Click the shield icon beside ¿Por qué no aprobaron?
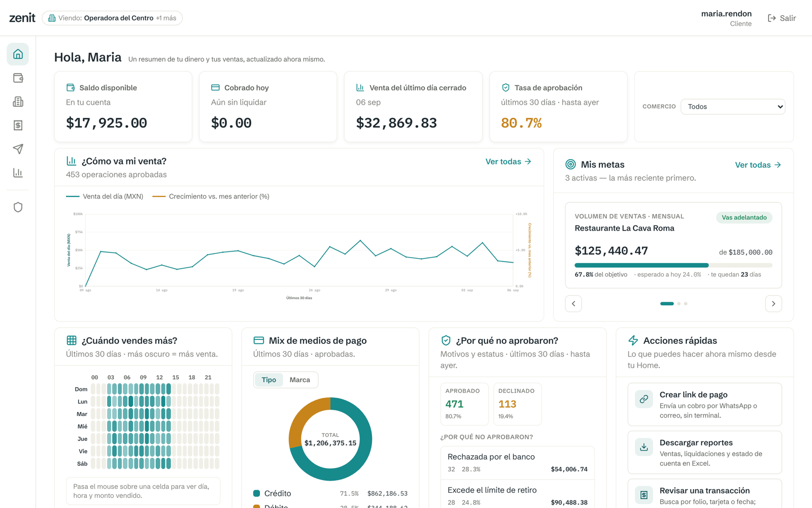The height and width of the screenshot is (508, 812). pyautogui.click(x=446, y=340)
